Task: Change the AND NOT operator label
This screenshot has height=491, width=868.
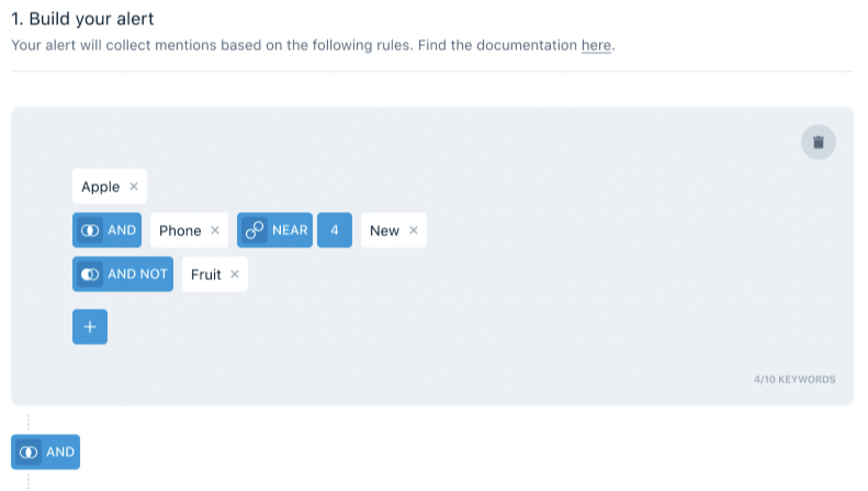Action: [x=137, y=274]
